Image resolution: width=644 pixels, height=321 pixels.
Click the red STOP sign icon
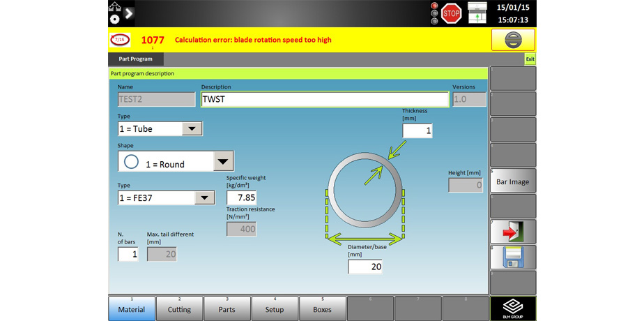point(451,13)
